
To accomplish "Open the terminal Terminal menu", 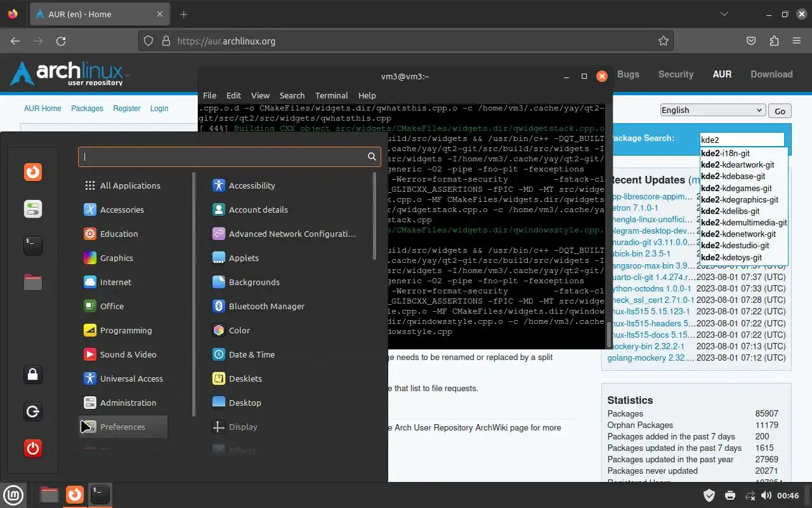I will 331,95.
